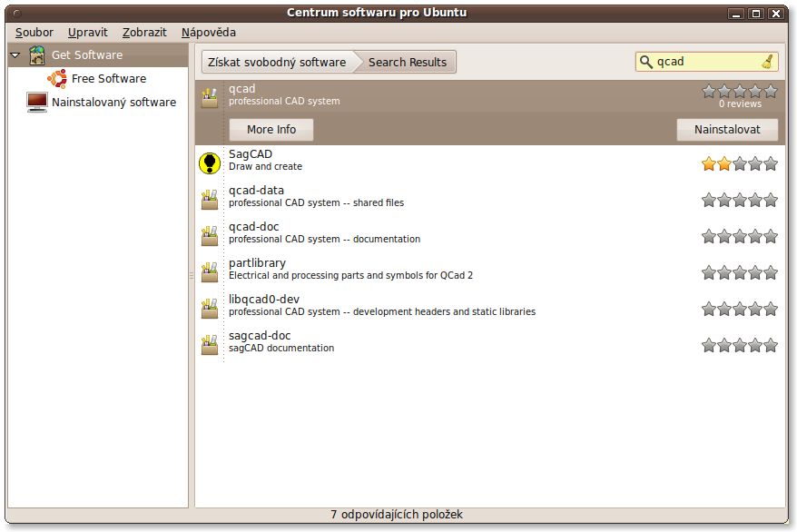Click the star rating of qcad-data
Viewport: 797px width, 532px height.
point(740,201)
